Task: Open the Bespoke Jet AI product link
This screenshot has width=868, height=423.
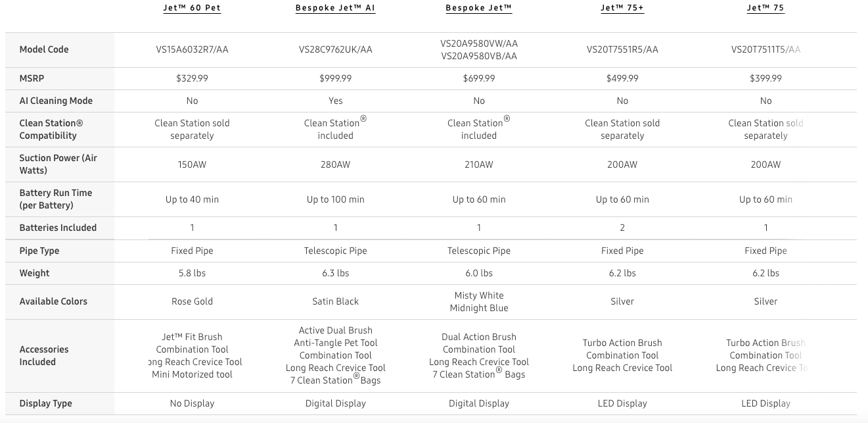Action: click(x=335, y=8)
